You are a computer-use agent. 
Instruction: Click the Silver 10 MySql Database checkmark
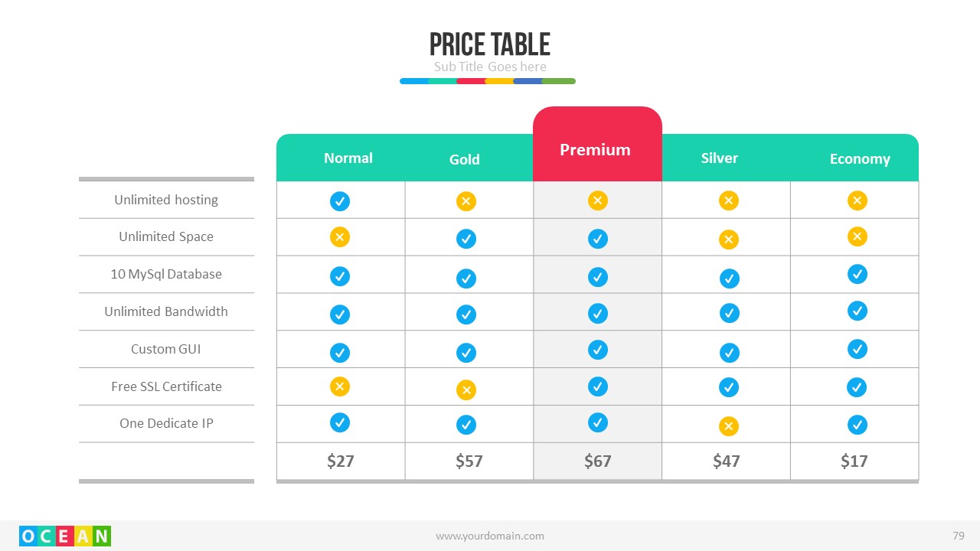[x=730, y=279]
